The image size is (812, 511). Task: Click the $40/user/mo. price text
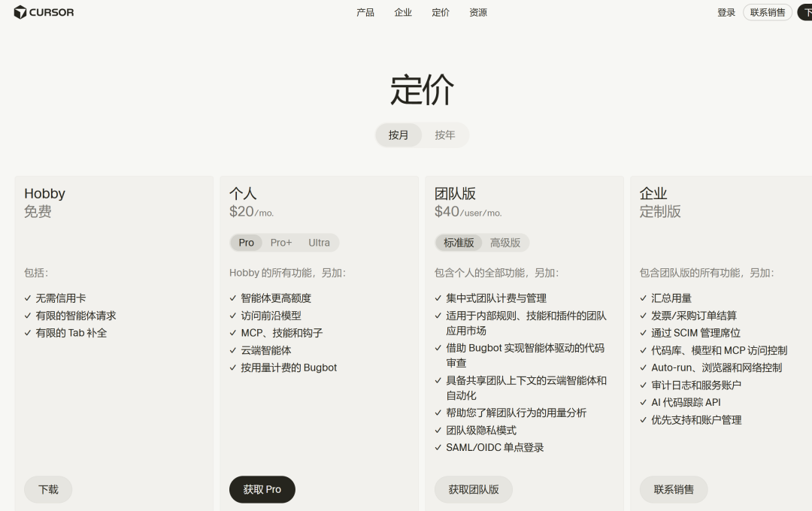[x=468, y=212]
